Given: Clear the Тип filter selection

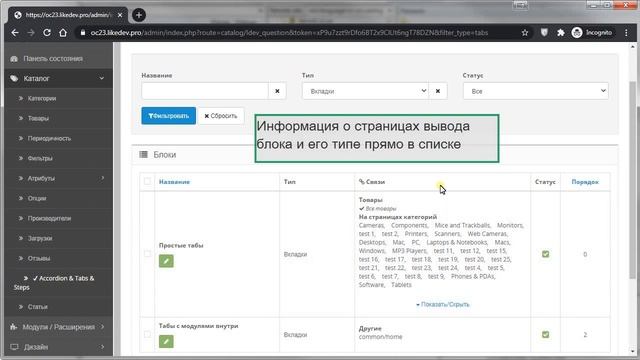Looking at the screenshot, I should click(x=438, y=91).
